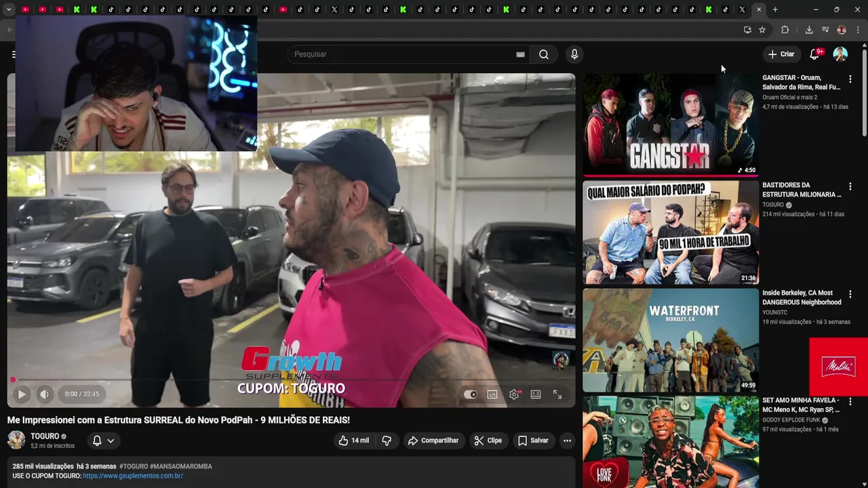
Task: Open options menu for BASTIDORES DA ESTRUTURA video
Action: coord(850,186)
